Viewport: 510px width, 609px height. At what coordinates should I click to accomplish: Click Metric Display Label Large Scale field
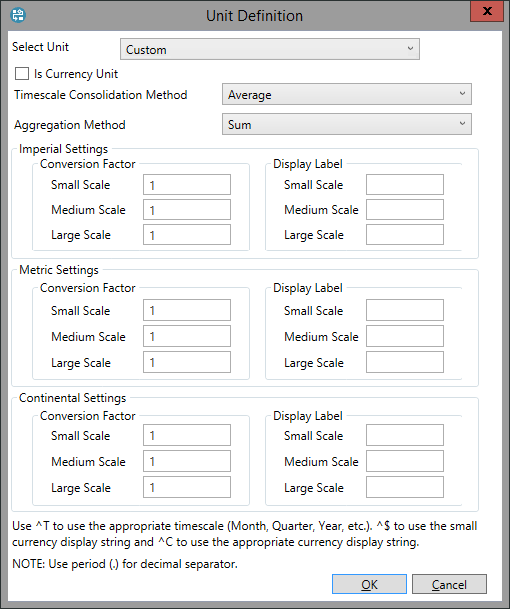tap(405, 362)
